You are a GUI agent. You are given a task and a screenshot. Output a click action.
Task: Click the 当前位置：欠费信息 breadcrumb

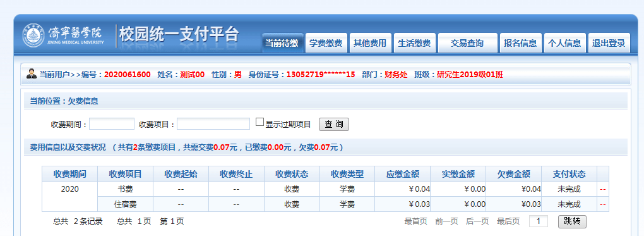tap(64, 101)
